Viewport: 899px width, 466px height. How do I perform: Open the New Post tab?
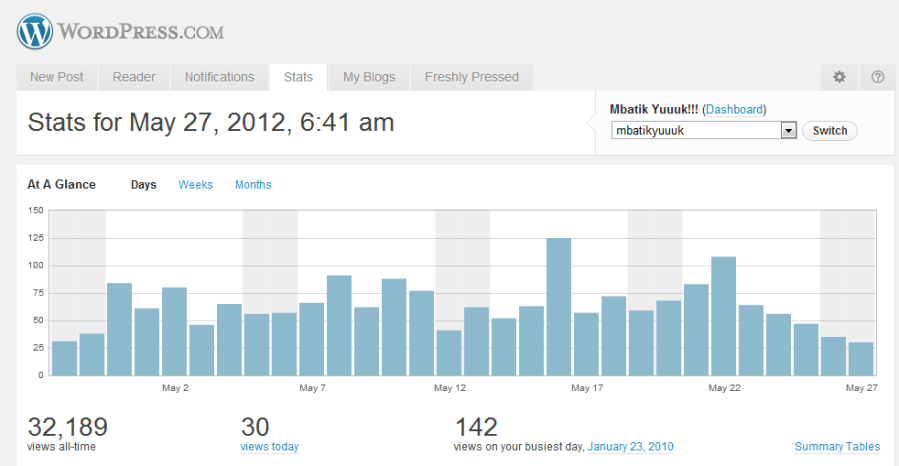[57, 77]
